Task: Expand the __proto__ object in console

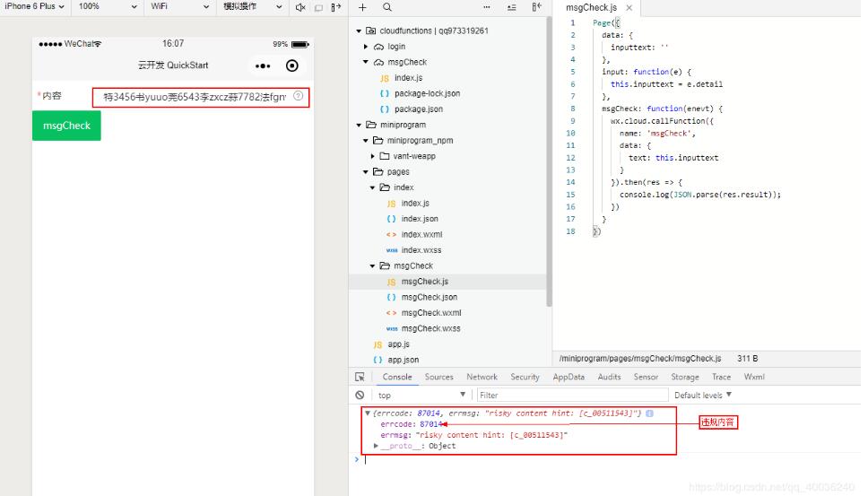Action: pyautogui.click(x=377, y=446)
